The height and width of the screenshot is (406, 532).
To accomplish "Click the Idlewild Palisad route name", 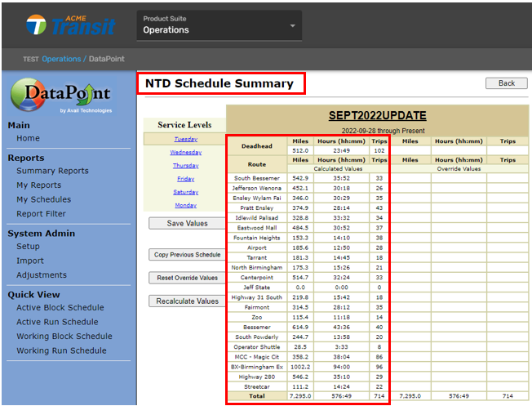I will [x=257, y=218].
